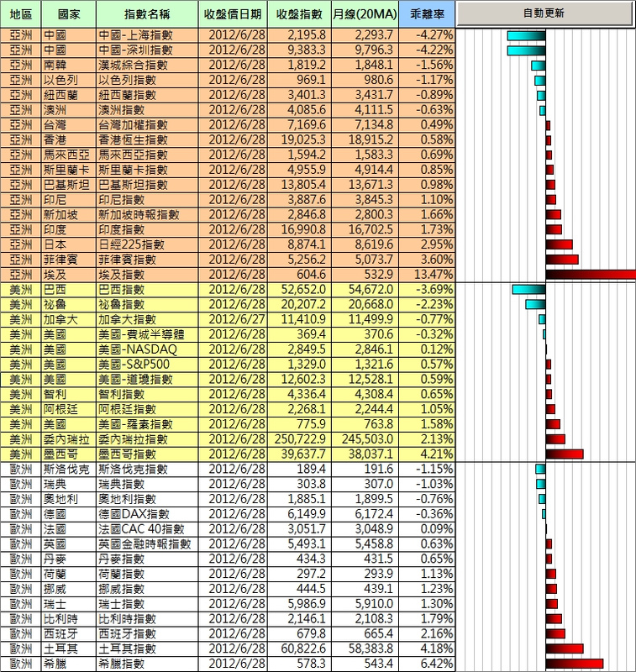This screenshot has height=672, width=636.
Task: Click the 以色列指數 cell
Action: (147, 80)
